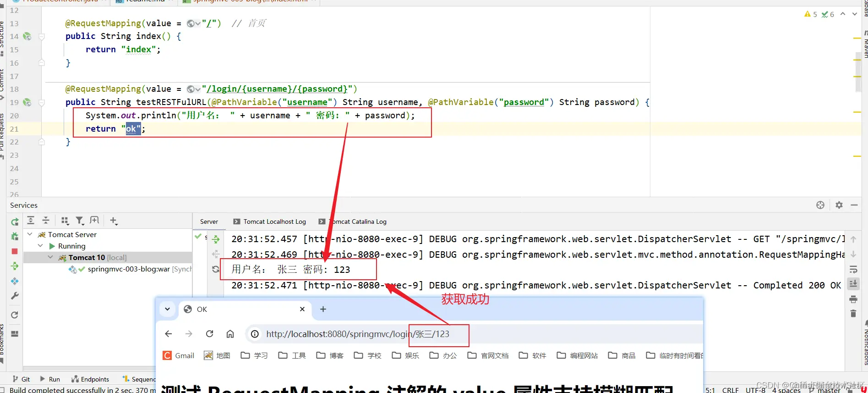Open the 学习 bookmarks folder
Screen dimensions: 868x393
[254, 355]
